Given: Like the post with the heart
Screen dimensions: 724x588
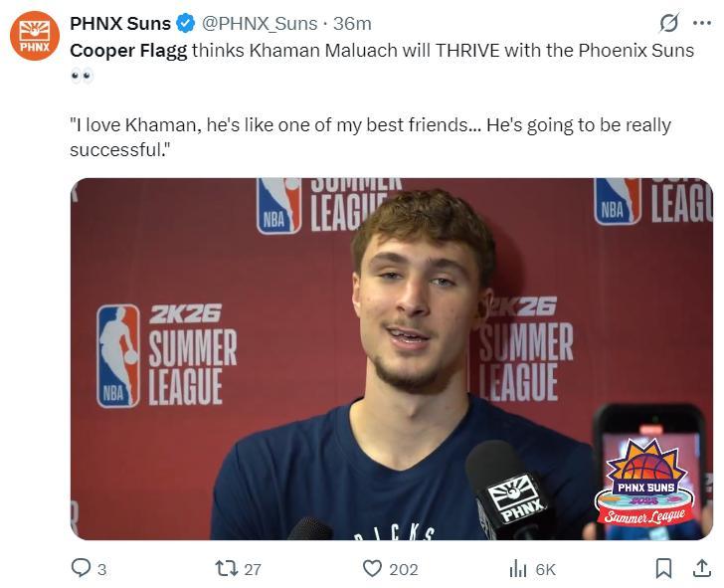Looking at the screenshot, I should (x=372, y=568).
